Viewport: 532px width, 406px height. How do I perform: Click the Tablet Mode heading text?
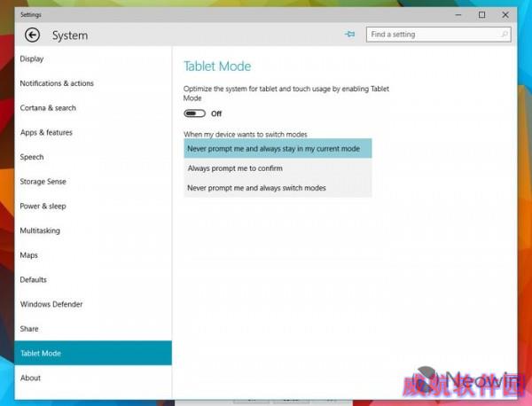217,66
